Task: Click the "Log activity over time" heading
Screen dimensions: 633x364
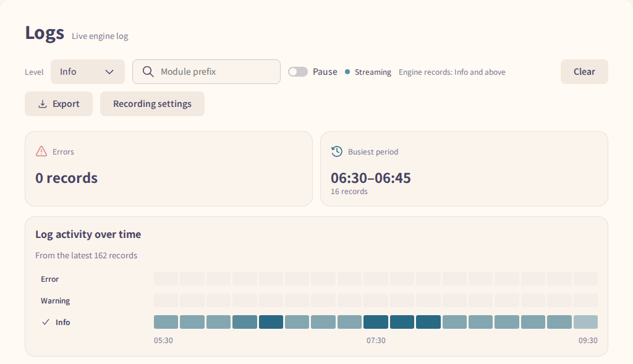Action: click(88, 234)
